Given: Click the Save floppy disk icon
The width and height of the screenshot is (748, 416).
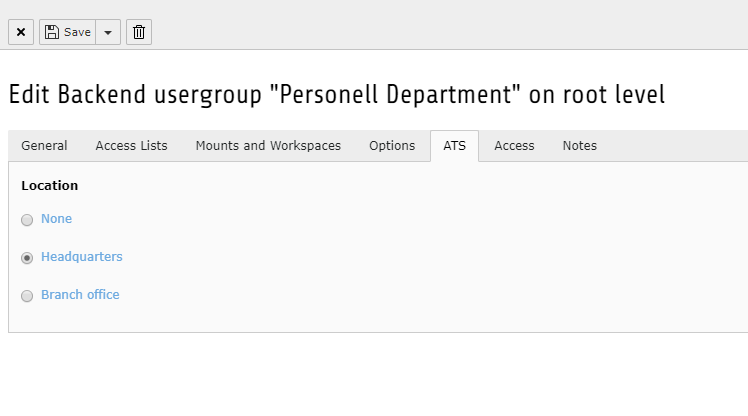Looking at the screenshot, I should click(x=52, y=32).
